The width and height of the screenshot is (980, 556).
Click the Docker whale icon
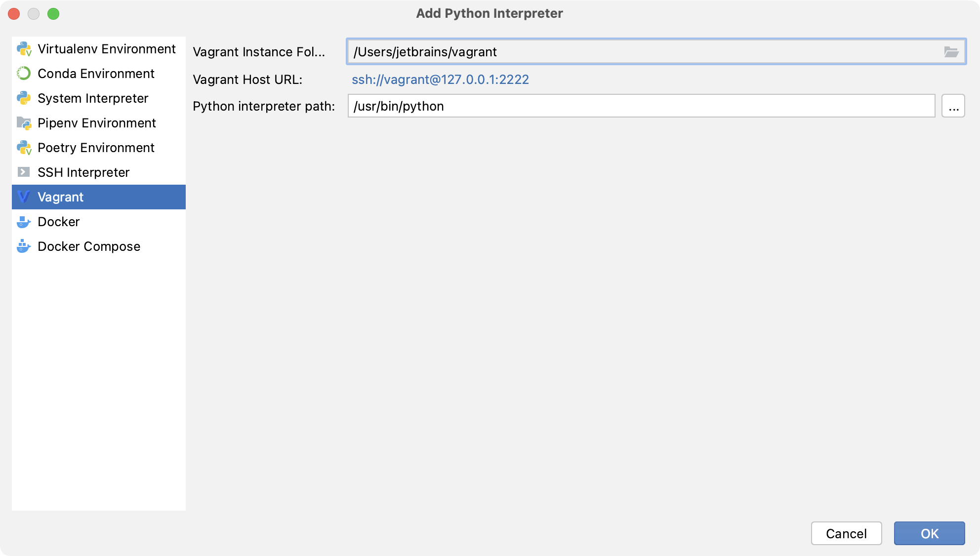[x=24, y=222]
